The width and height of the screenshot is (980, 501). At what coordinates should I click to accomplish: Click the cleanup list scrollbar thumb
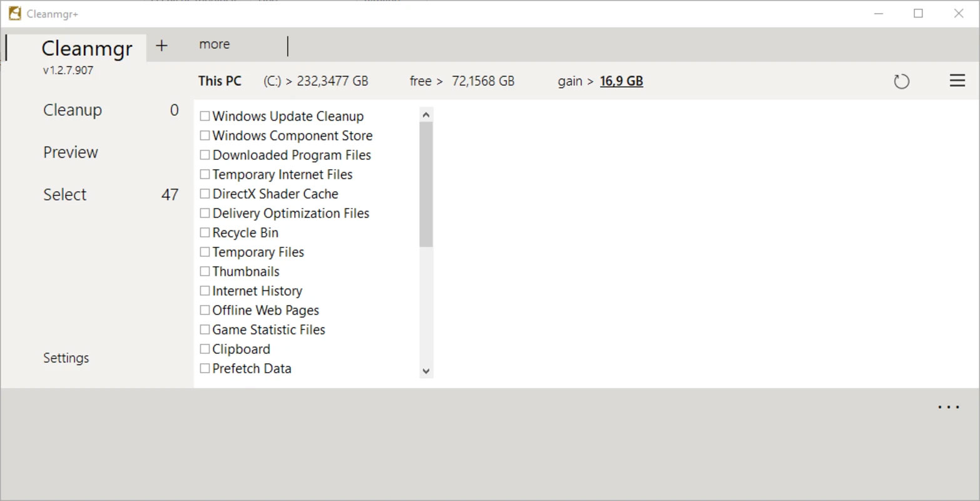click(x=426, y=184)
